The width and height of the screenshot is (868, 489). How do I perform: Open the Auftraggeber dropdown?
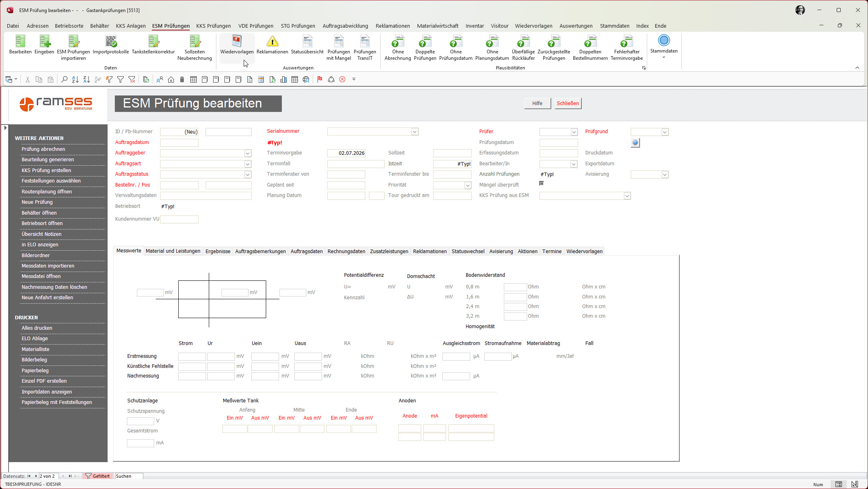click(248, 153)
